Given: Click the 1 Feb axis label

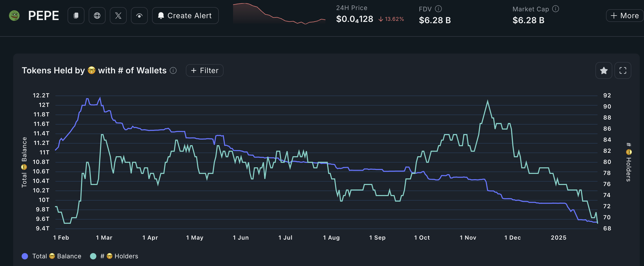Looking at the screenshot, I should click(61, 237).
